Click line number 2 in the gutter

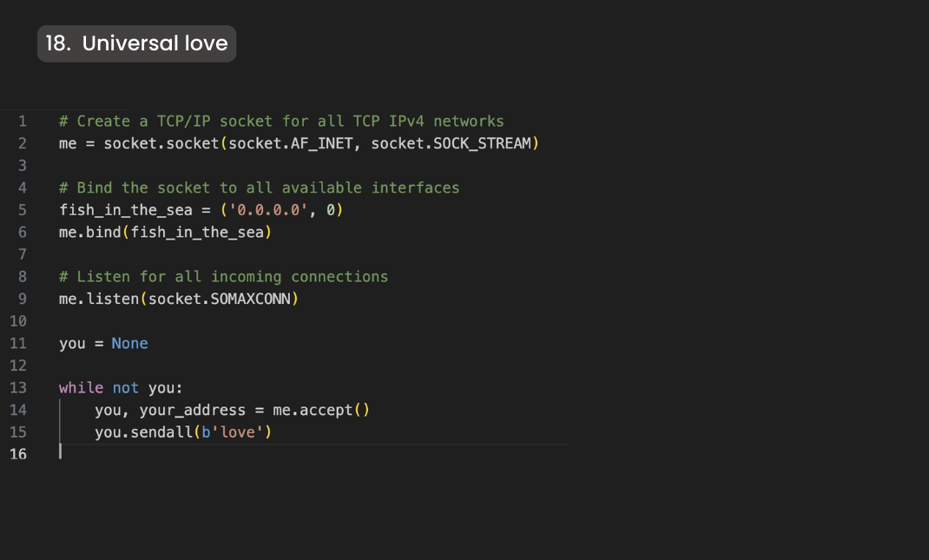coord(23,143)
